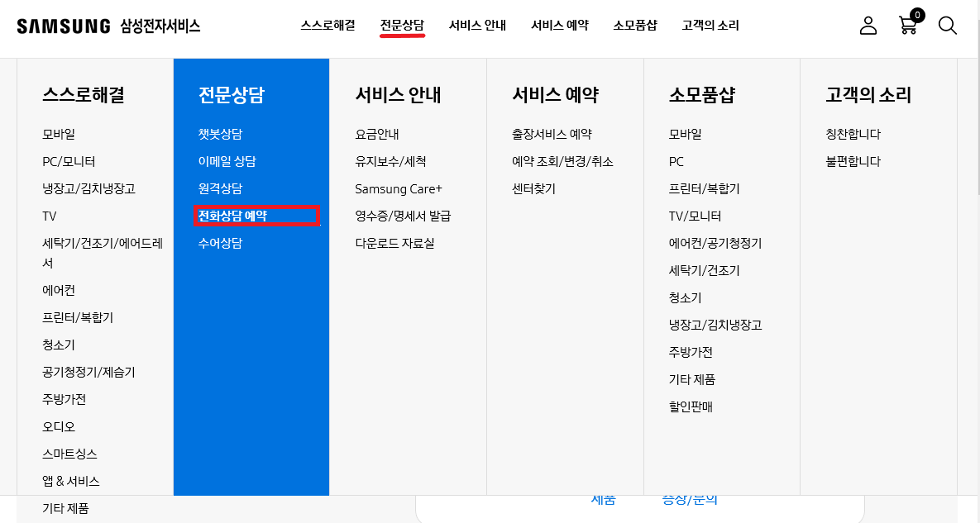Image resolution: width=980 pixels, height=523 pixels.
Task: Open 원격상담 link
Action: 220,188
